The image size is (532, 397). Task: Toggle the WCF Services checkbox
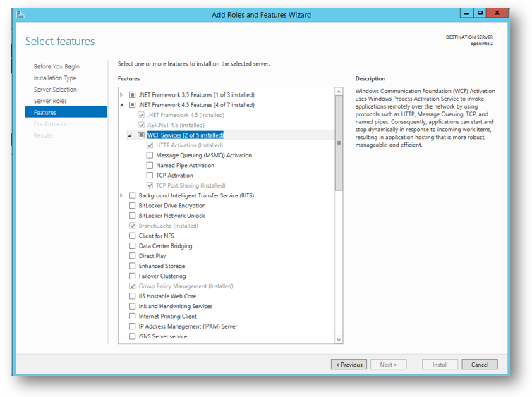(141, 135)
